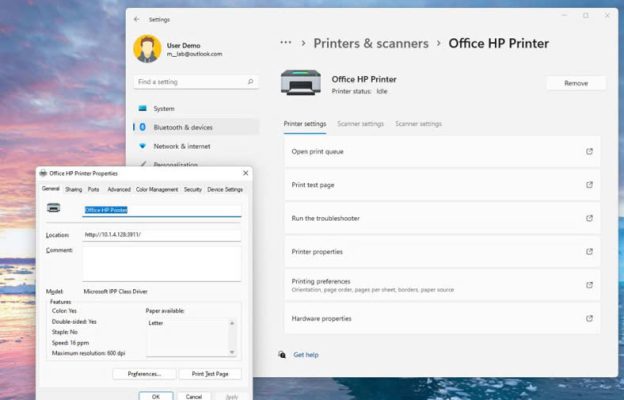Click Printers & scanners breadcrumb link
Viewport: 624px width, 400px height.
371,43
